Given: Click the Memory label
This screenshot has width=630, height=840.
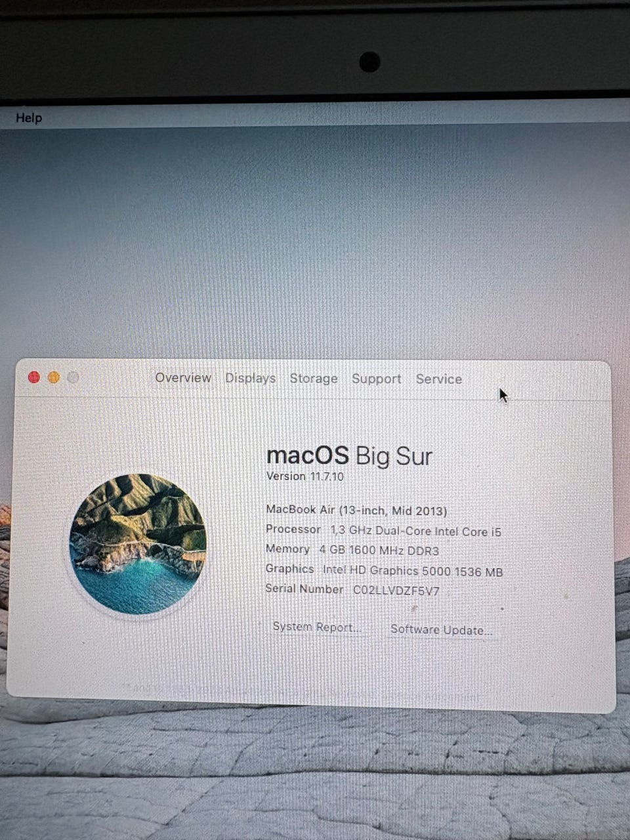Looking at the screenshot, I should 287,549.
